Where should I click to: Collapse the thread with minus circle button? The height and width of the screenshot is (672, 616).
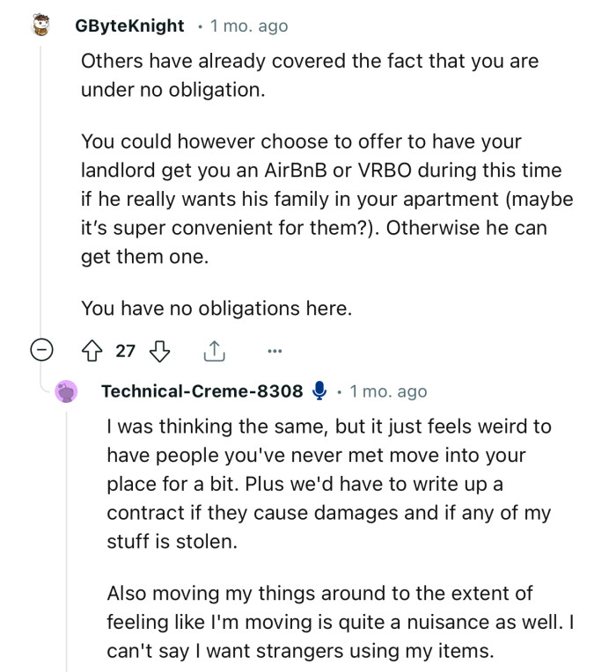click(40, 351)
